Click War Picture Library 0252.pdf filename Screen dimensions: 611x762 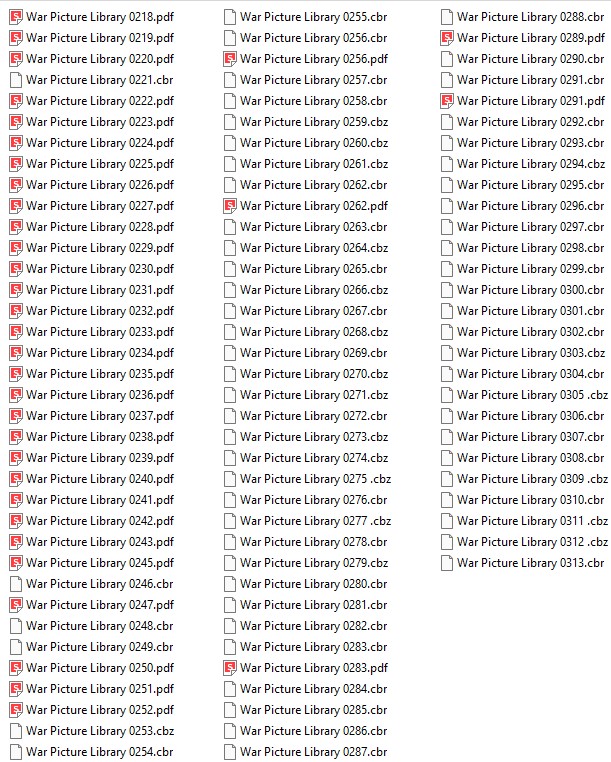(x=100, y=710)
